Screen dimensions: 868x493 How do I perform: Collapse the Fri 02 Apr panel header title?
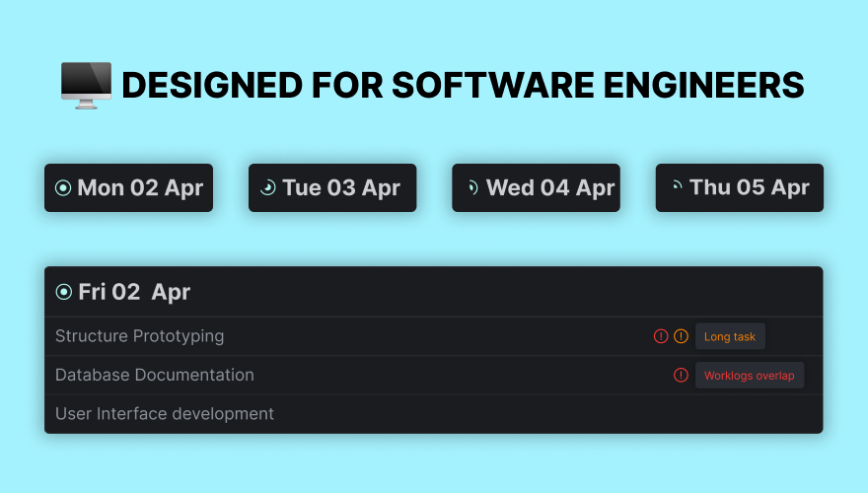click(x=134, y=292)
